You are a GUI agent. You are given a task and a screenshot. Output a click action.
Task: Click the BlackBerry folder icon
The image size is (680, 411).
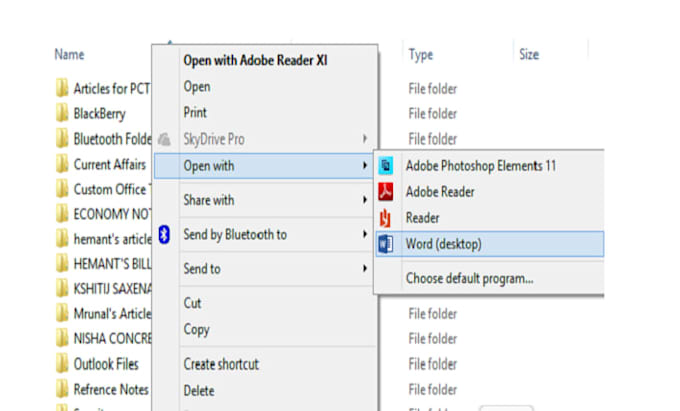click(x=62, y=113)
